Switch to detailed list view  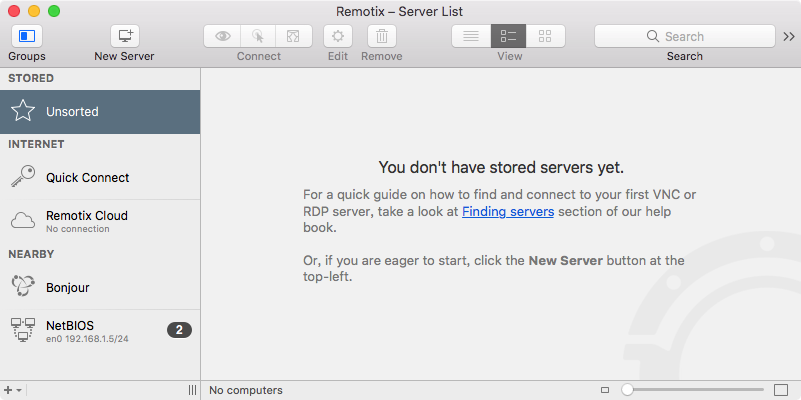[x=508, y=36]
